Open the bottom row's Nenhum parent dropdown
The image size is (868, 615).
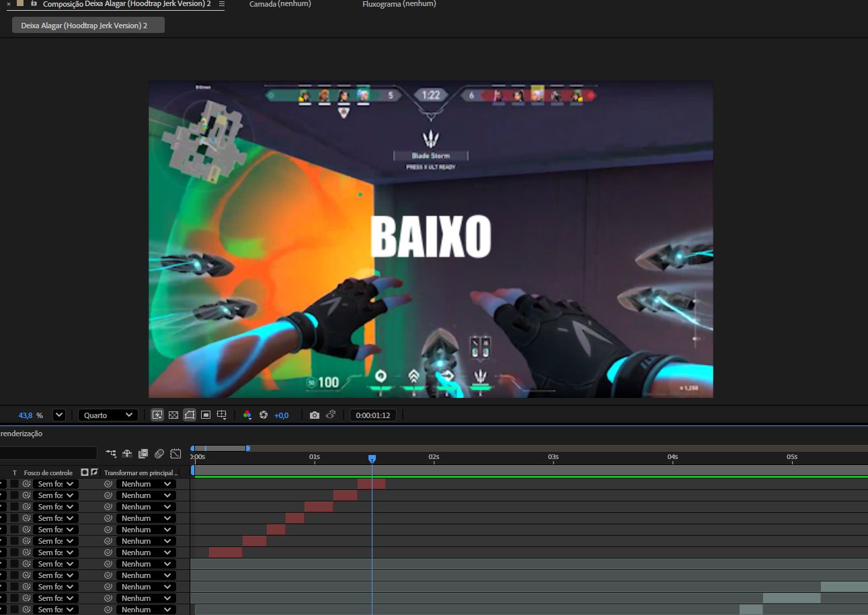pos(146,610)
